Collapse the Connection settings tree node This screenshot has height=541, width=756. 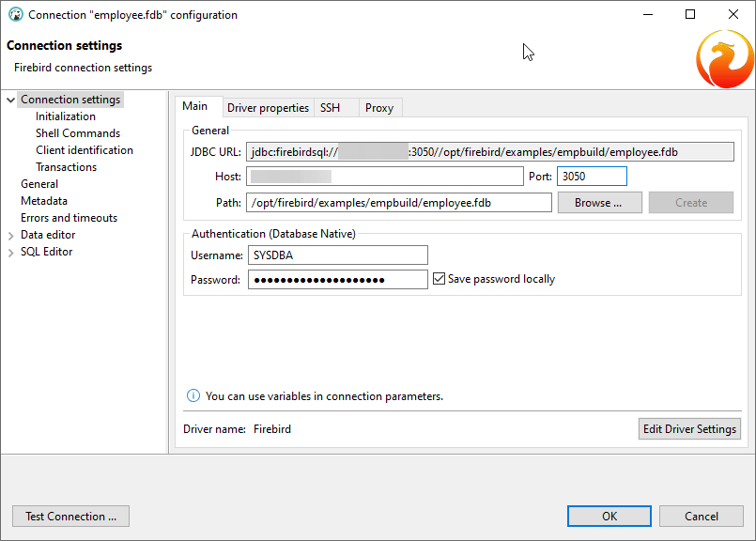click(x=10, y=100)
